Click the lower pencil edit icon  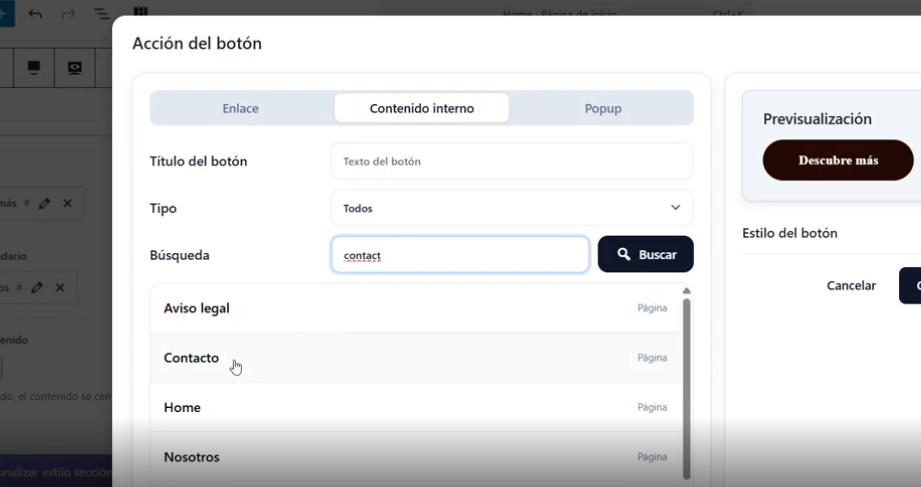click(x=37, y=287)
